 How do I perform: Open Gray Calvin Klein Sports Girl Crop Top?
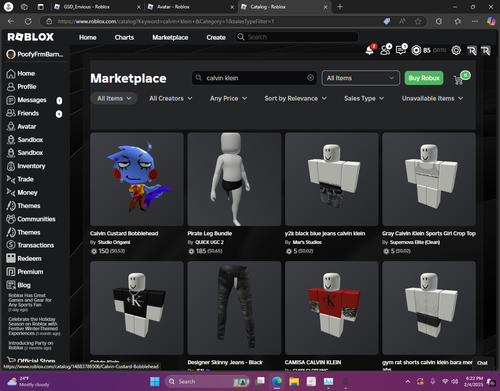pyautogui.click(x=429, y=233)
